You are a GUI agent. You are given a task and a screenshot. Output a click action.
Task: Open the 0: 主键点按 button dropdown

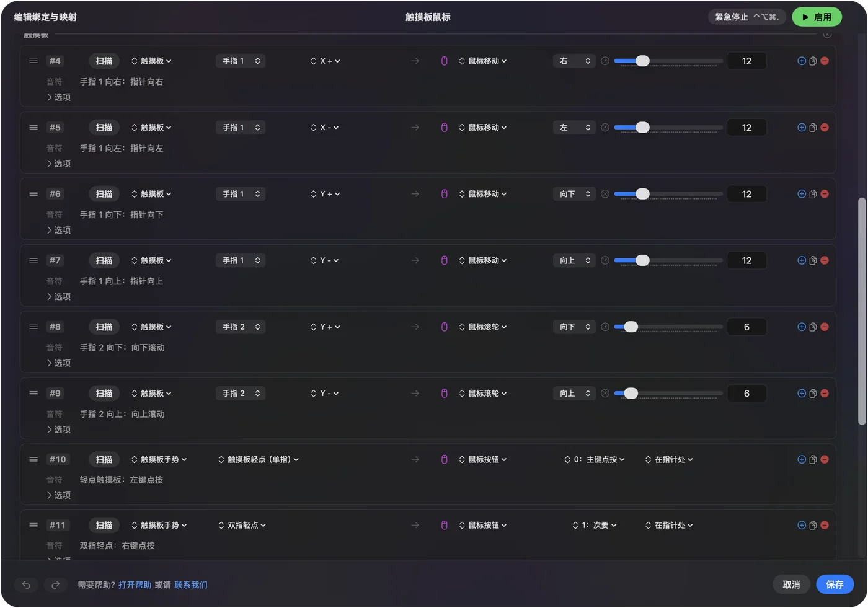tap(595, 459)
